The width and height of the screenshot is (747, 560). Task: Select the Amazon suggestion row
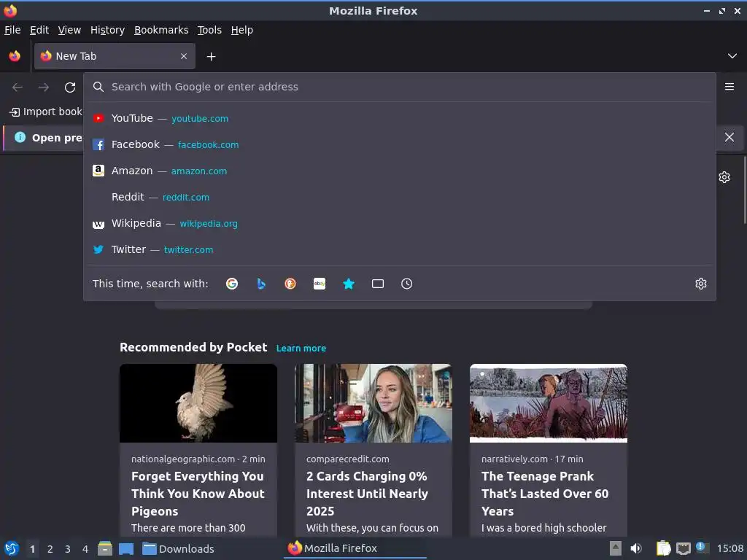pyautogui.click(x=399, y=171)
